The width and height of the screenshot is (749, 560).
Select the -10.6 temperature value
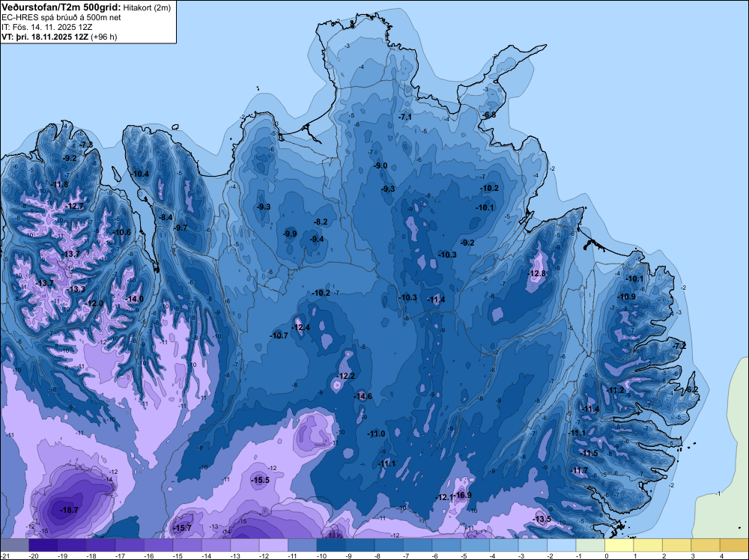coord(121,233)
